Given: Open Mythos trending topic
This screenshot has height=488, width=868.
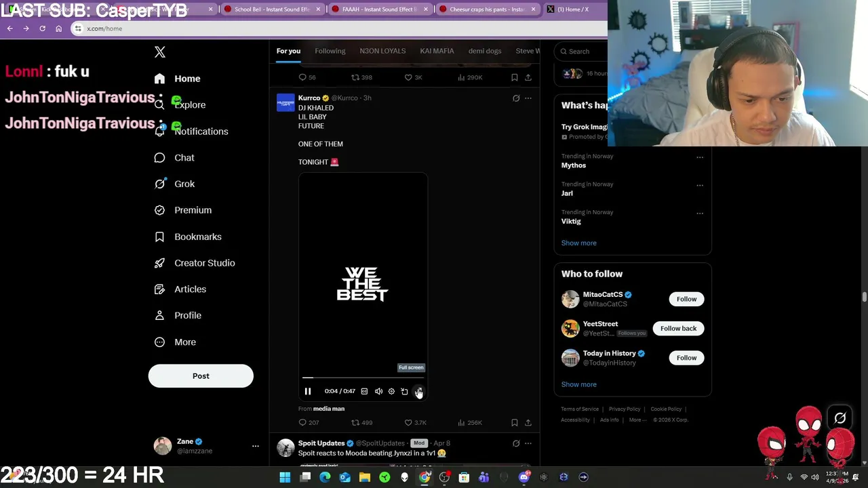Looking at the screenshot, I should 573,165.
